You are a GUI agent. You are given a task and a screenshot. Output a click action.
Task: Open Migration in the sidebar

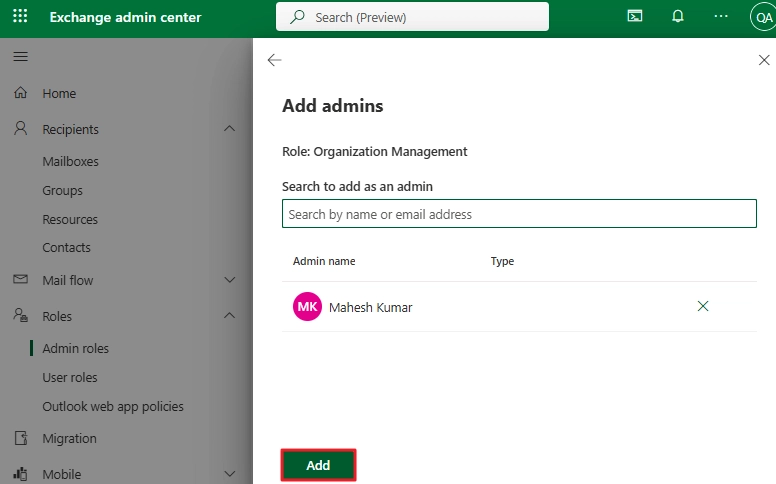point(69,439)
